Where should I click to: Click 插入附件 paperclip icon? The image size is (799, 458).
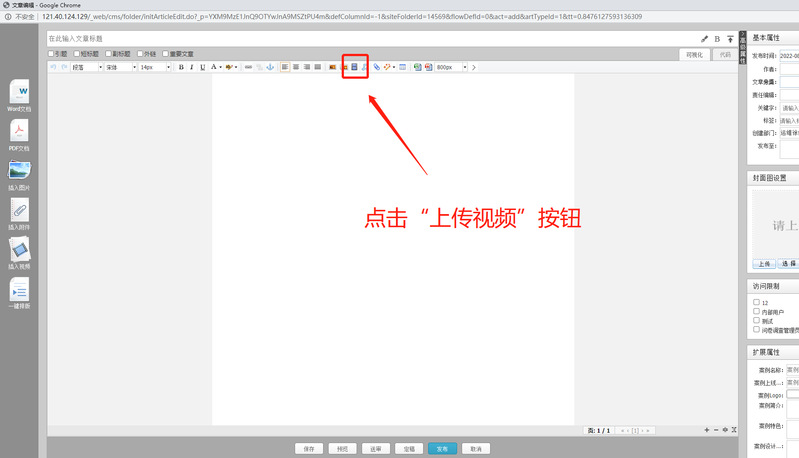pos(19,210)
